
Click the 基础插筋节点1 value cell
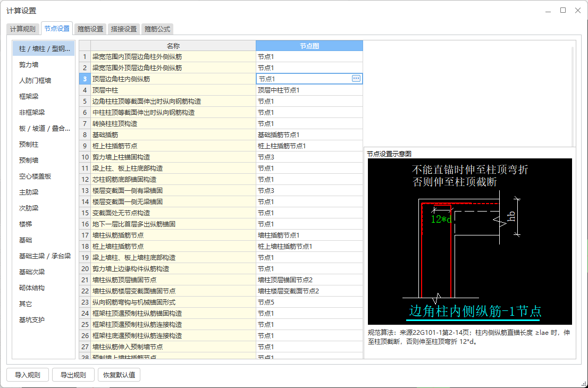click(309, 134)
